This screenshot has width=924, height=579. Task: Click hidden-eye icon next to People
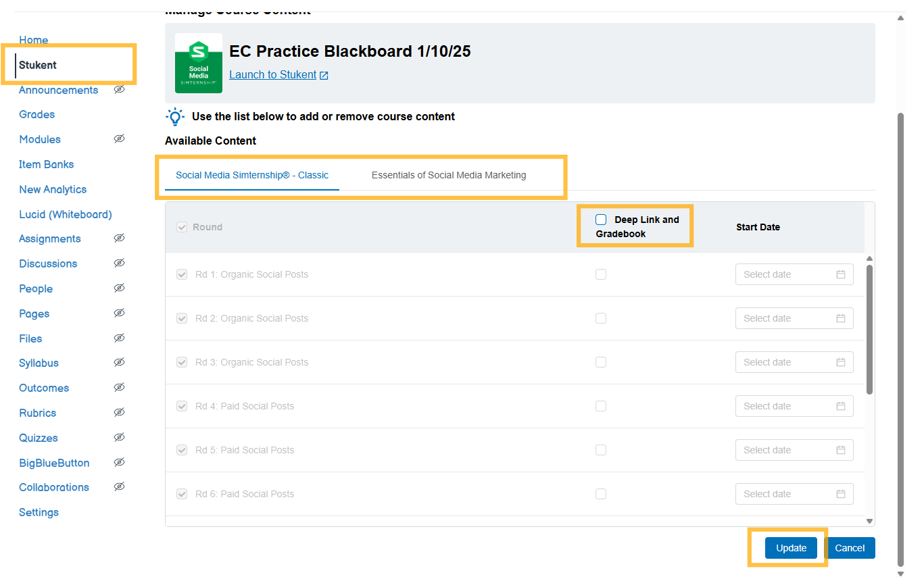point(119,288)
